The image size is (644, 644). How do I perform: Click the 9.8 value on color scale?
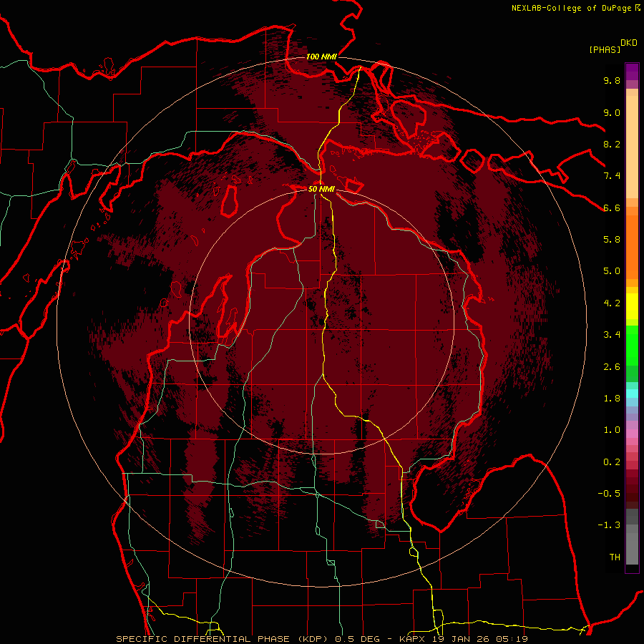pyautogui.click(x=612, y=80)
